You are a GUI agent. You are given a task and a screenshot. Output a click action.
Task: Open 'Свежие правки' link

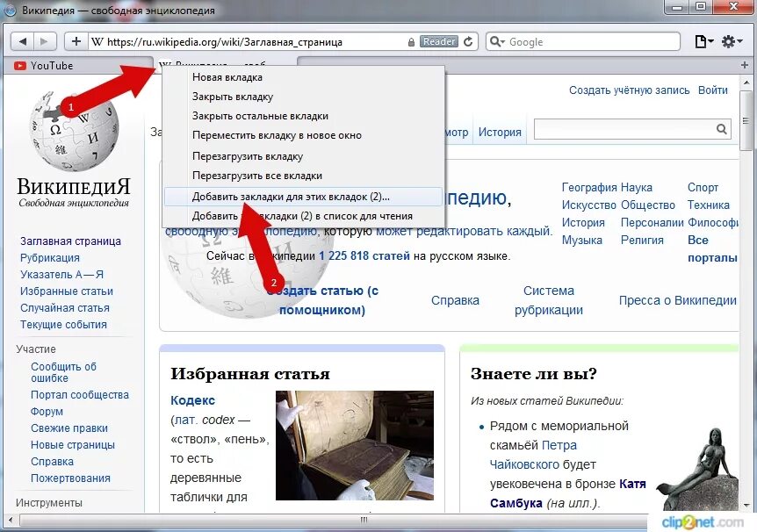click(69, 428)
